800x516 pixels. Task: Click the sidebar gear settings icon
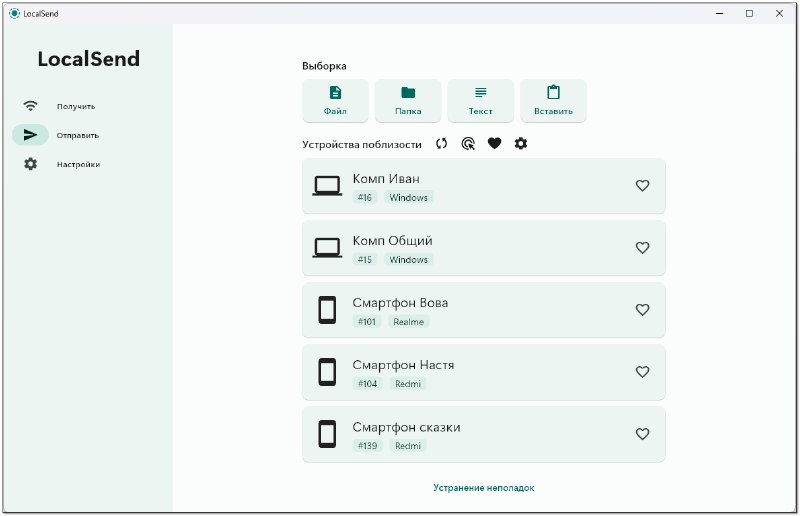(x=31, y=164)
